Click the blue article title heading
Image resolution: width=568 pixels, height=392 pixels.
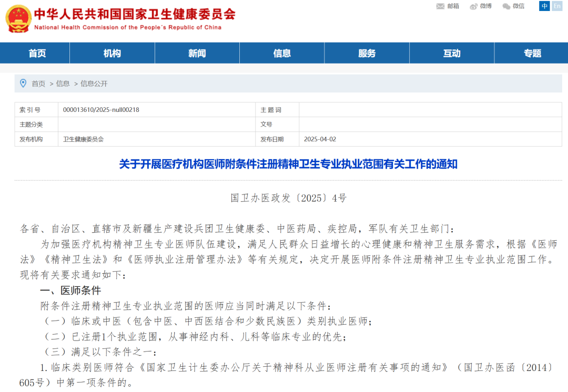tap(288, 164)
